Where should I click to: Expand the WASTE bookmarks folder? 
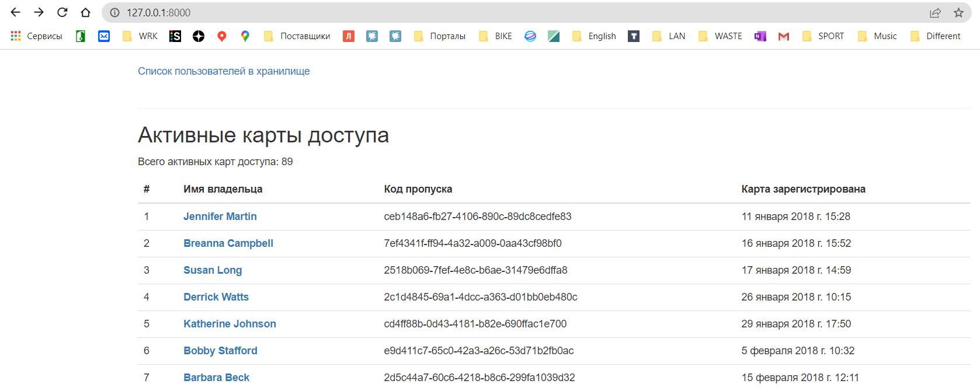[720, 36]
